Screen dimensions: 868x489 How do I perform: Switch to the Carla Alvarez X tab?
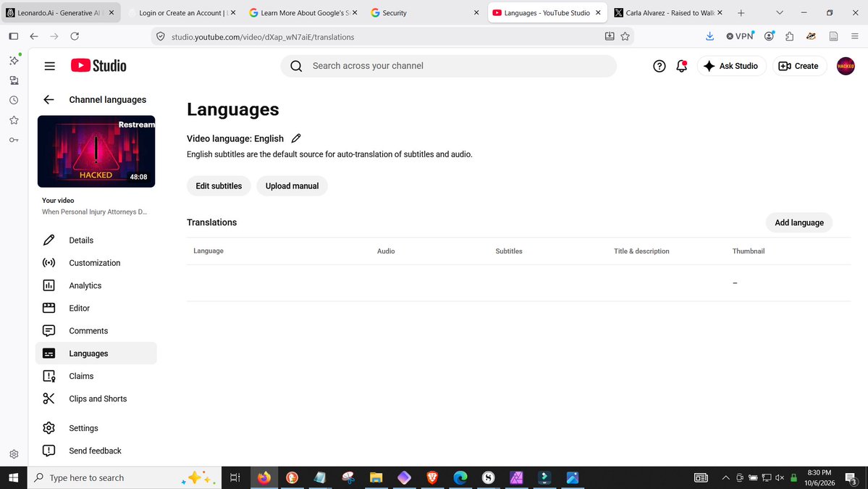click(x=669, y=13)
